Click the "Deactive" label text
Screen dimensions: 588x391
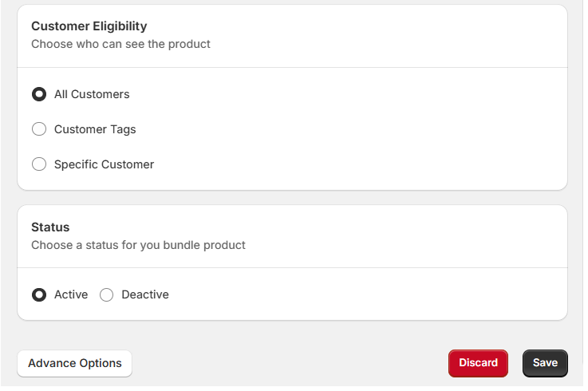[145, 294]
